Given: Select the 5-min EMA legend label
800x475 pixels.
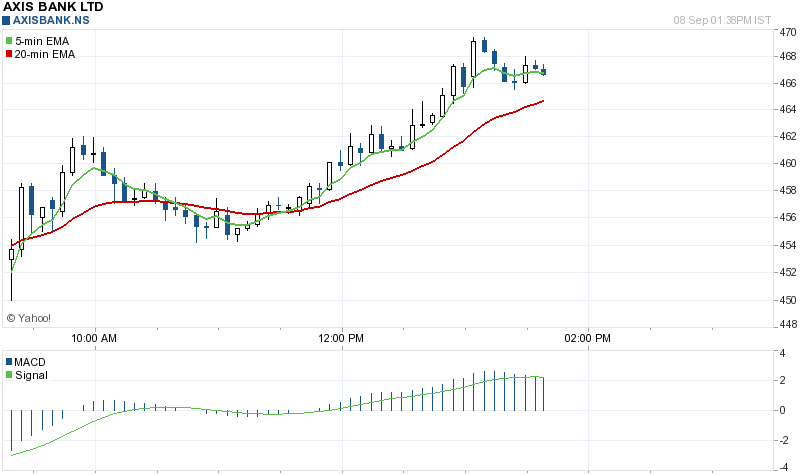Looking at the screenshot, I should coord(42,41).
